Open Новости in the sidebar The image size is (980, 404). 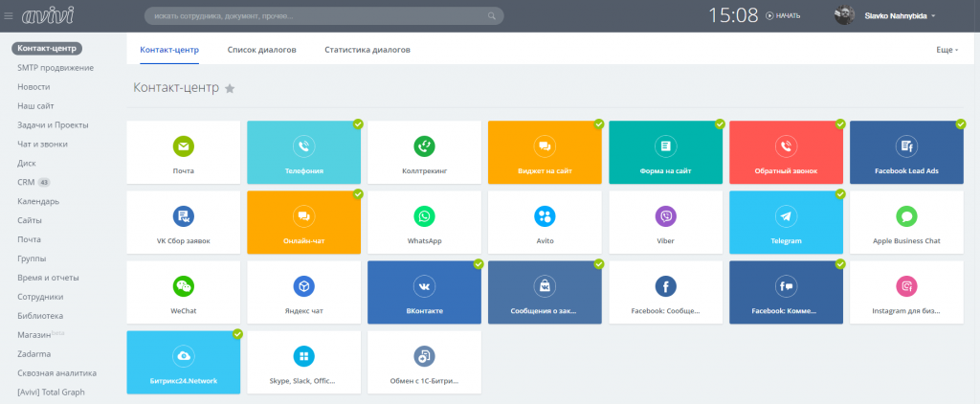coord(33,87)
